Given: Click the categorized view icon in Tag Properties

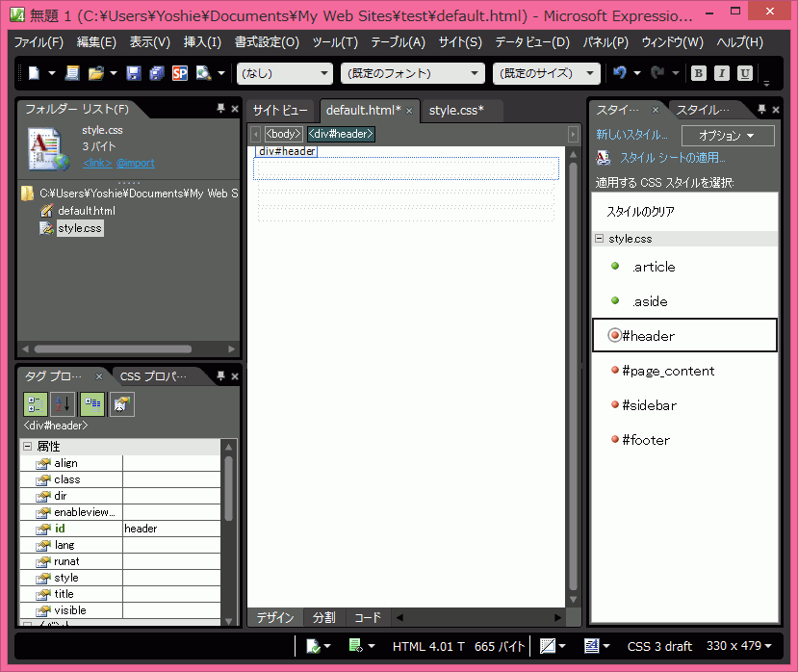Looking at the screenshot, I should tap(36, 404).
